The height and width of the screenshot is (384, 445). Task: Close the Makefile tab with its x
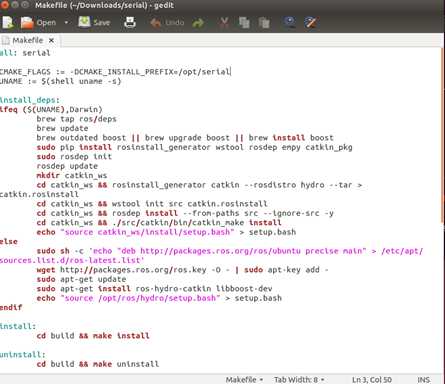(51, 40)
